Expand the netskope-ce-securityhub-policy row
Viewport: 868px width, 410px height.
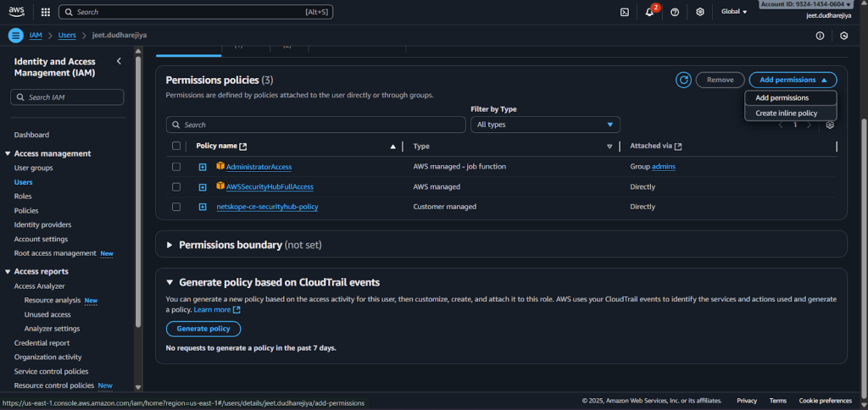click(x=203, y=207)
